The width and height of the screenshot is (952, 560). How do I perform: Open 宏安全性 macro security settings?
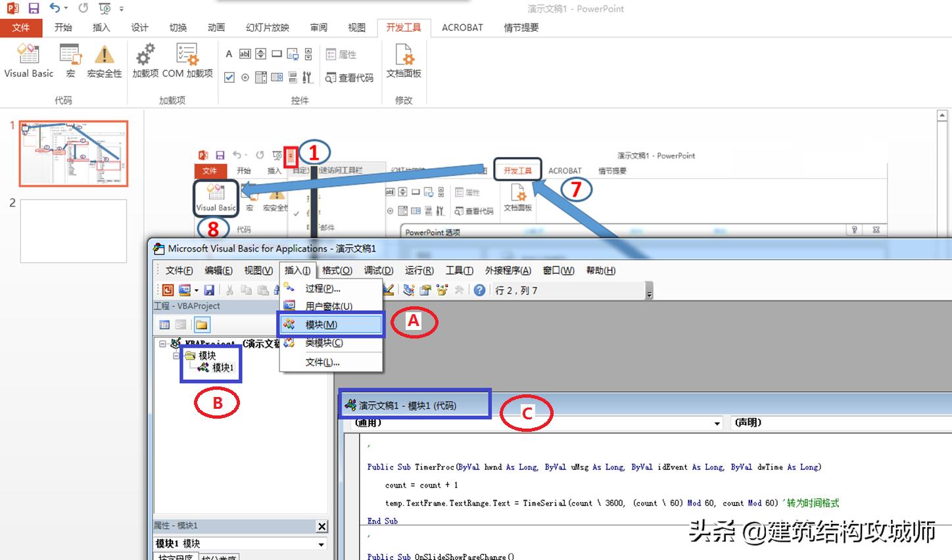(104, 61)
